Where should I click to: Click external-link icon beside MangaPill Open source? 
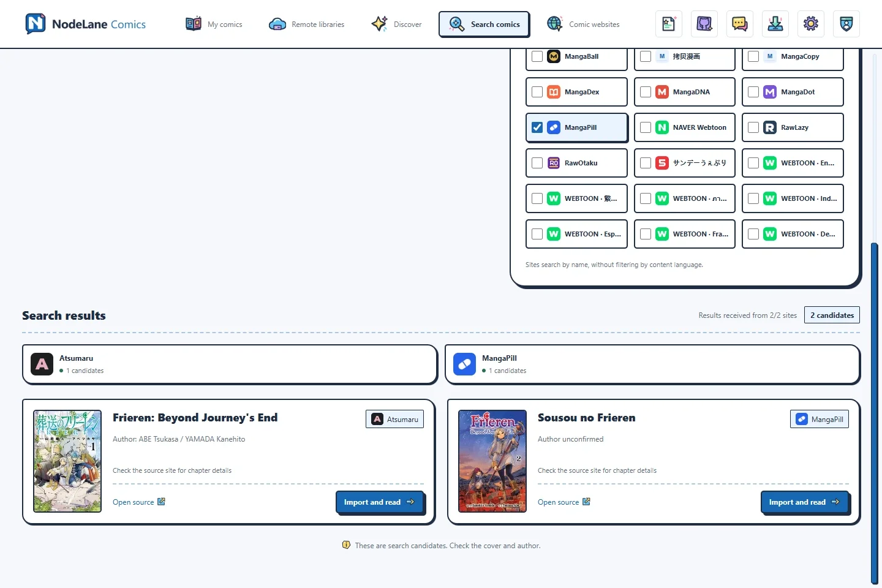coord(586,502)
